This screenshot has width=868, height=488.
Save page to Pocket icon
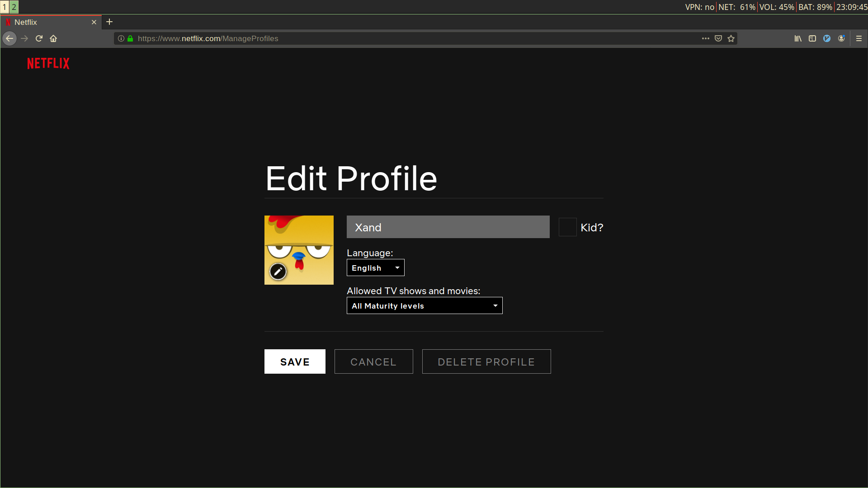pyautogui.click(x=718, y=38)
